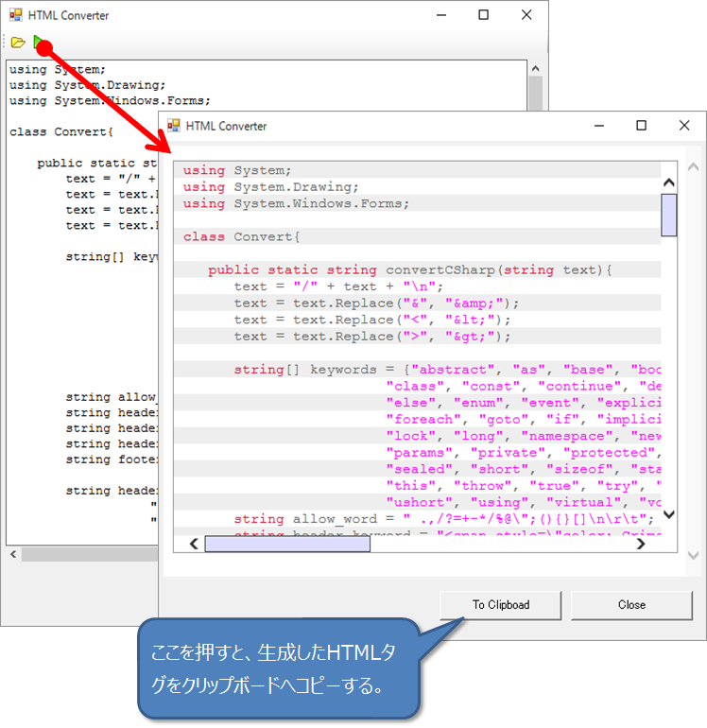The image size is (707, 728).
Task: Click the preview's vertical scrollbar thumb
Action: pyautogui.click(x=669, y=215)
